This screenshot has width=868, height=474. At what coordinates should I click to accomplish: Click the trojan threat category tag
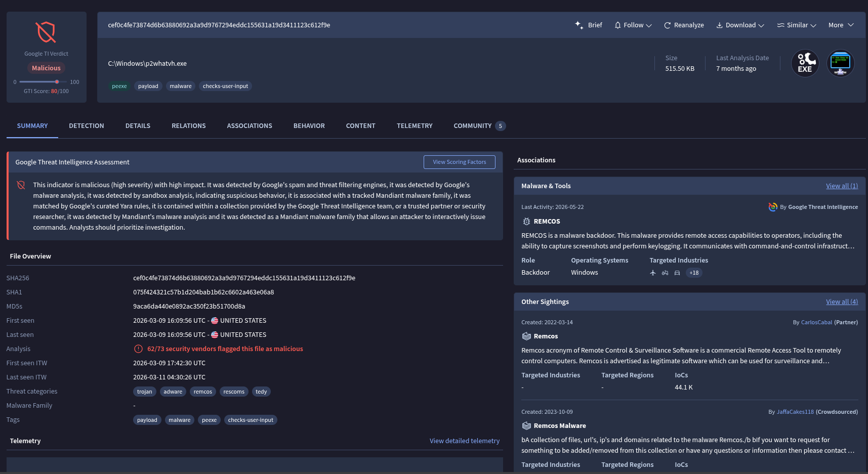[144, 392]
